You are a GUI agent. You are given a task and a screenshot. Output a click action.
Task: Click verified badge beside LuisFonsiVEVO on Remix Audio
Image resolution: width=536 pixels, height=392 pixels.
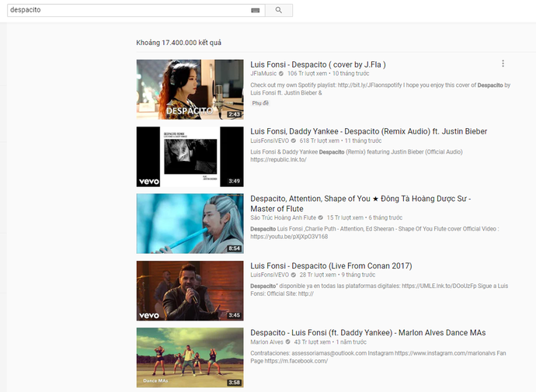[x=294, y=140]
